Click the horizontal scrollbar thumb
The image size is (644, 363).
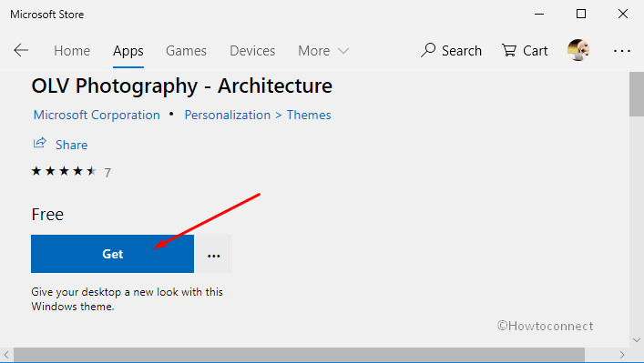299,355
